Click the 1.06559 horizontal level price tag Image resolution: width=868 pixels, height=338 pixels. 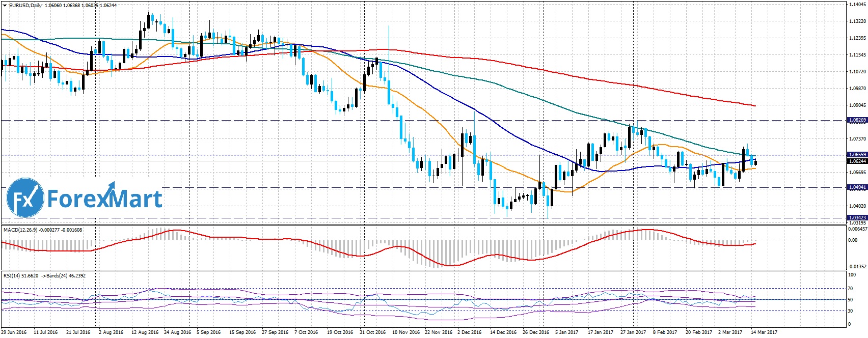[857, 155]
